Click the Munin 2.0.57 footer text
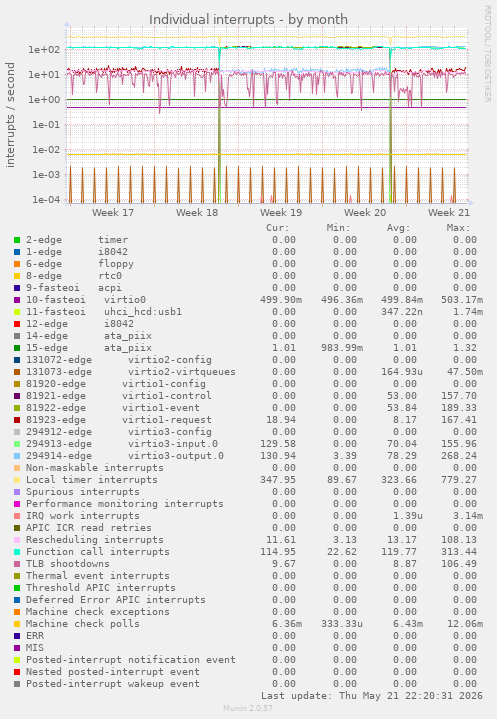 coord(248,708)
